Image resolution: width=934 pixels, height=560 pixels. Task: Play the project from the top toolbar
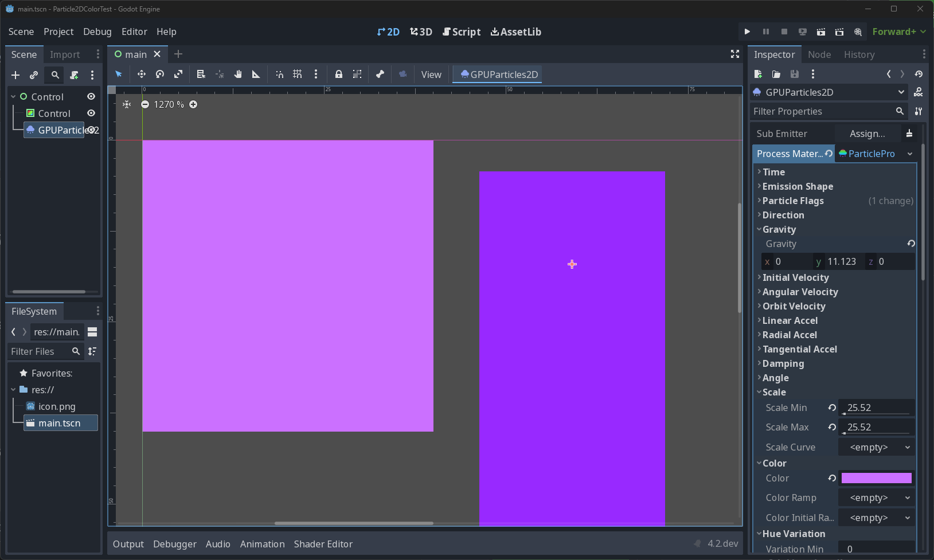(747, 32)
